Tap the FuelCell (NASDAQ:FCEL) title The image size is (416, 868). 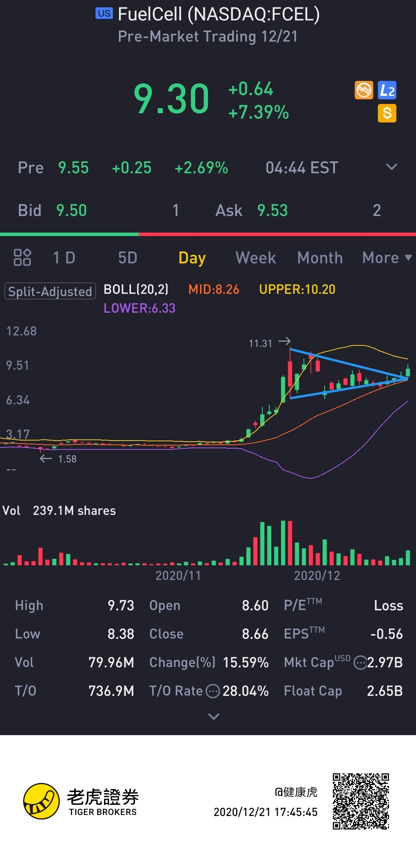coord(219,14)
